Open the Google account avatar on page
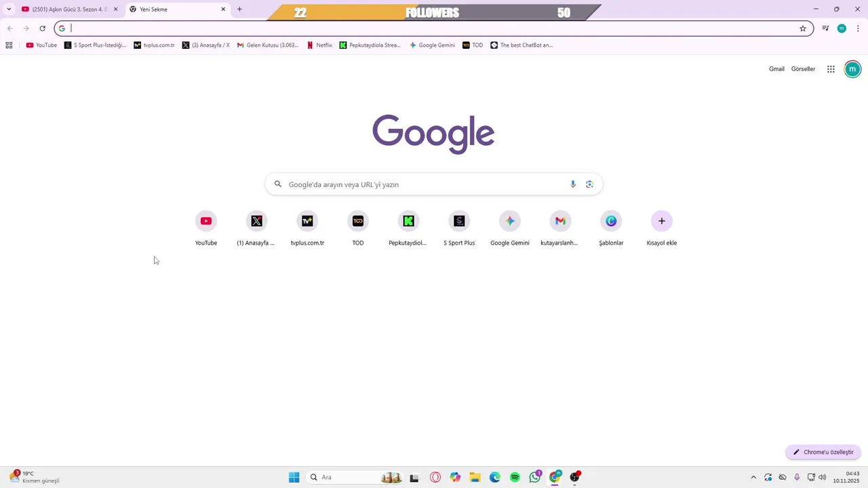Viewport: 868px width, 488px height. [x=852, y=69]
